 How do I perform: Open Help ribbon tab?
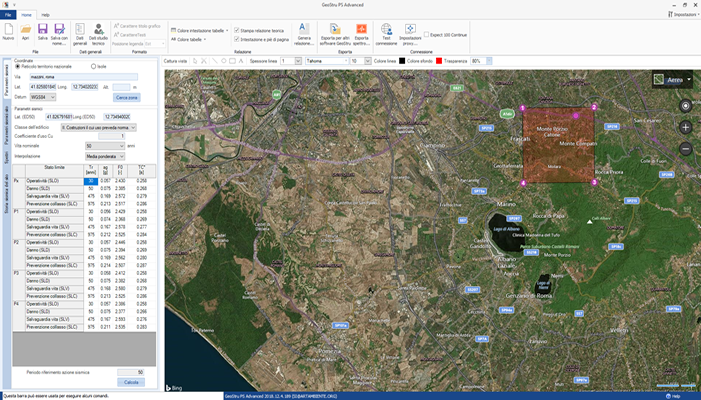pos(45,15)
